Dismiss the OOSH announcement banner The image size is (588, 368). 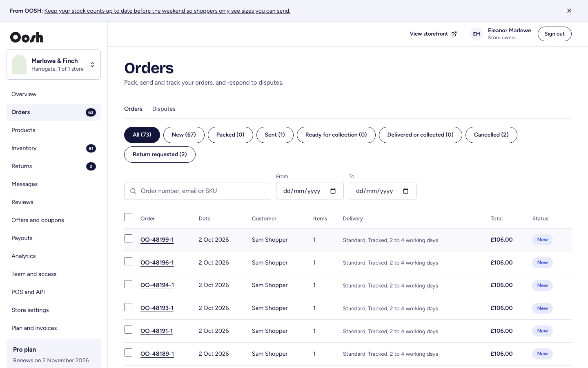569,11
